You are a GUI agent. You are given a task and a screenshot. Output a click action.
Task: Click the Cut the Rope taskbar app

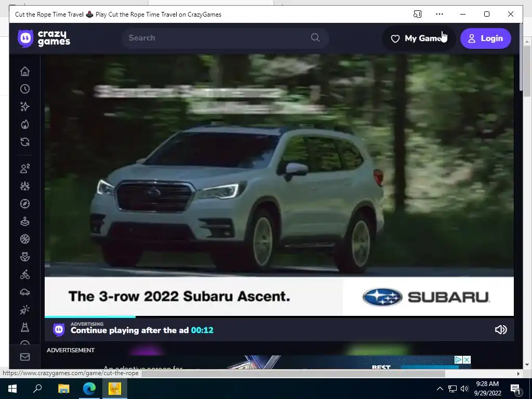pos(115,389)
